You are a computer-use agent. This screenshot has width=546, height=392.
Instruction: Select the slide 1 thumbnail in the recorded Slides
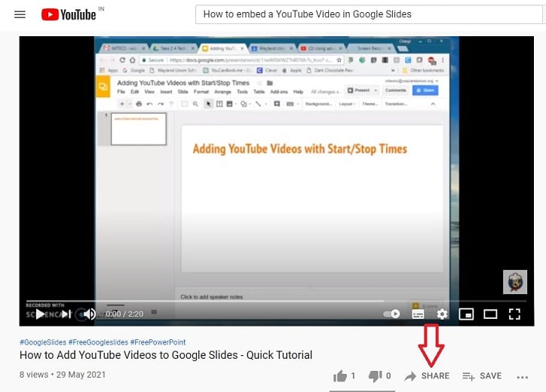(x=139, y=129)
